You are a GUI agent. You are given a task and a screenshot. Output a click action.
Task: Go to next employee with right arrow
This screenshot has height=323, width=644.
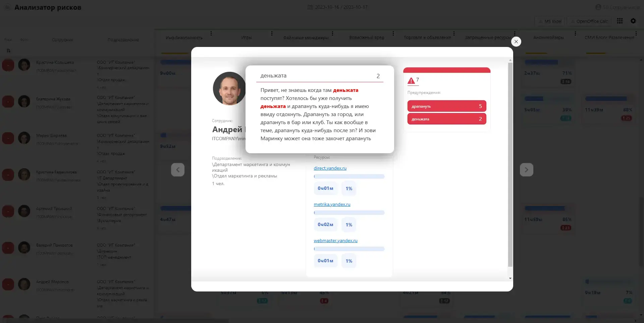[527, 170]
